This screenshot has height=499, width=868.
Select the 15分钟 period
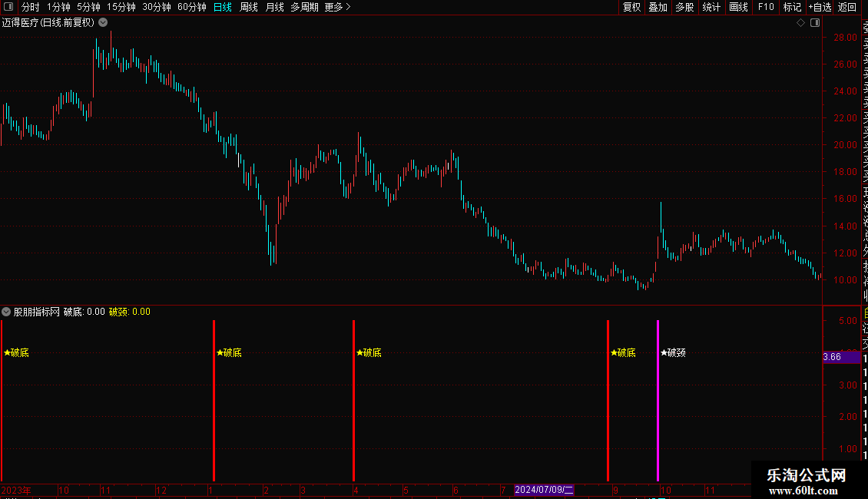point(121,7)
